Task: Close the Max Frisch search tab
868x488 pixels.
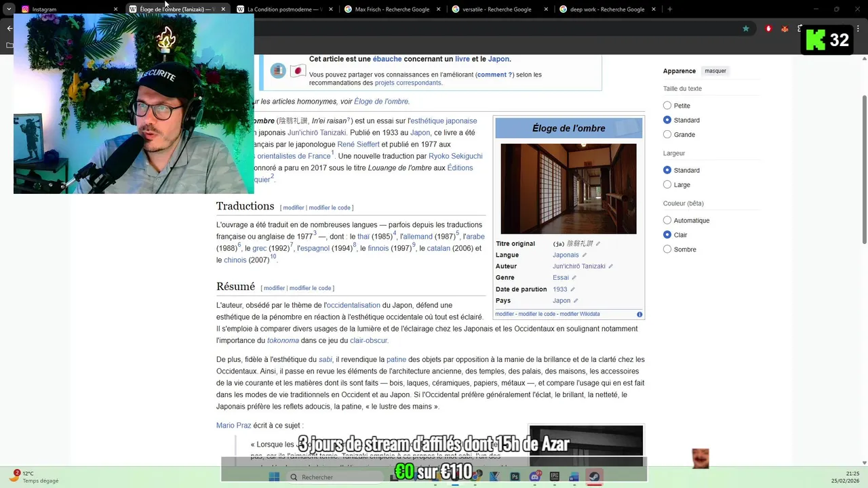Action: point(439,9)
